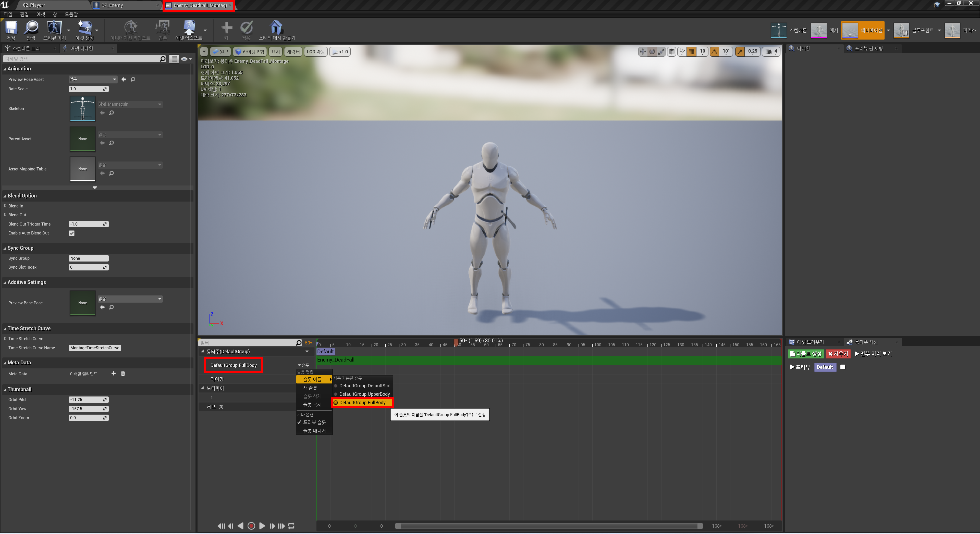Image resolution: width=980 pixels, height=534 pixels.
Task: Click the Export Asset (애셋 익스포트) icon
Action: 189,30
